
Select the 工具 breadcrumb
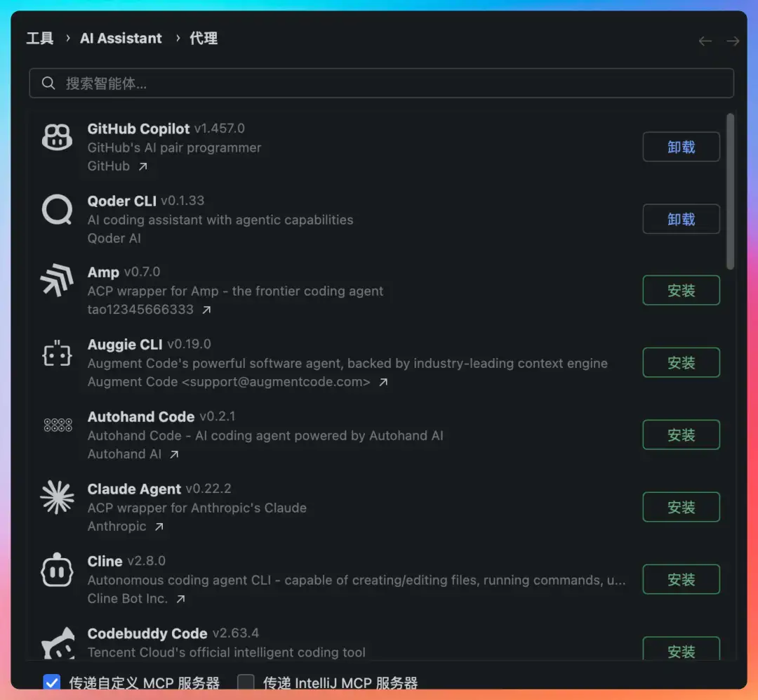(x=40, y=38)
